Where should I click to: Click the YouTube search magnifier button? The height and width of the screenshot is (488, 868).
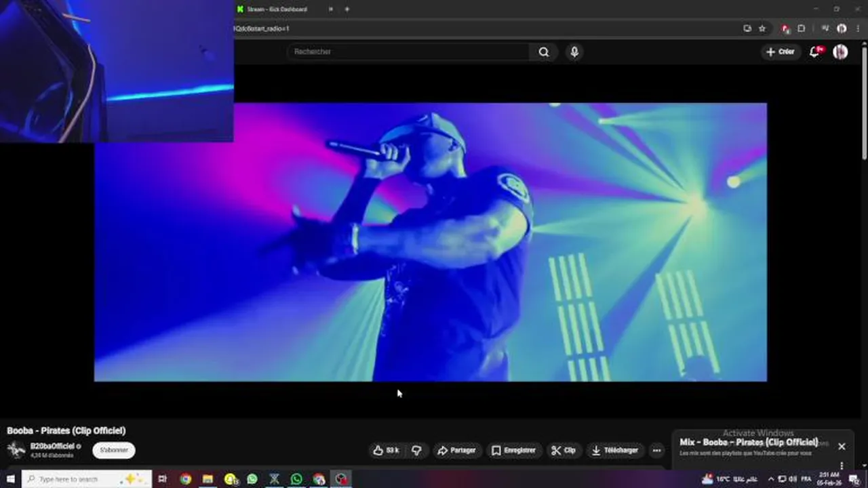tap(543, 52)
